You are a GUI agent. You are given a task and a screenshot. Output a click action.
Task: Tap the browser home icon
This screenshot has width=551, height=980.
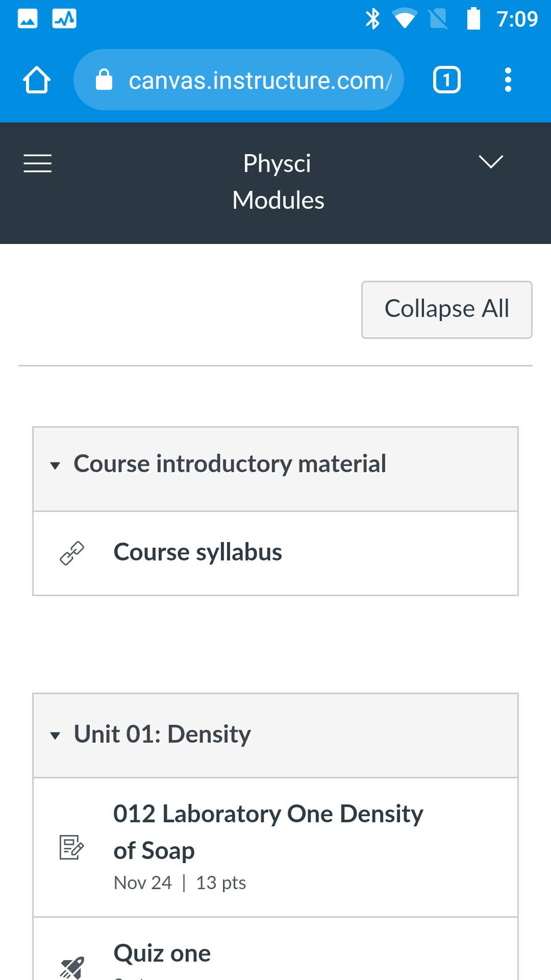point(37,80)
